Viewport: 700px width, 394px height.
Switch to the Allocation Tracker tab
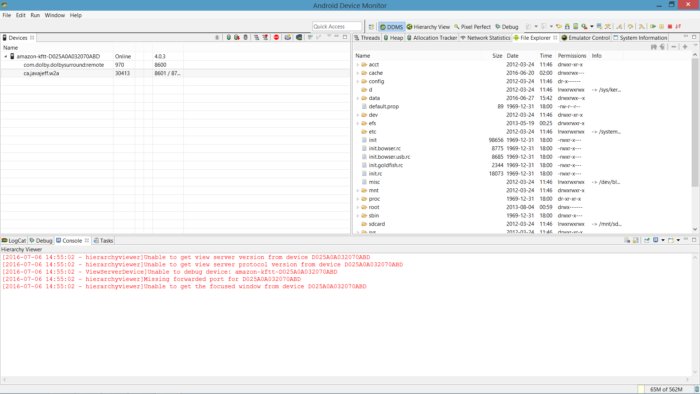[x=432, y=38]
